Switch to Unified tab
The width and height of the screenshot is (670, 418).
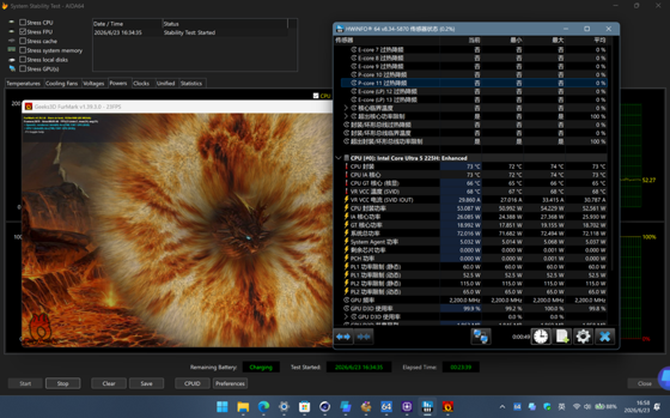coord(166,83)
